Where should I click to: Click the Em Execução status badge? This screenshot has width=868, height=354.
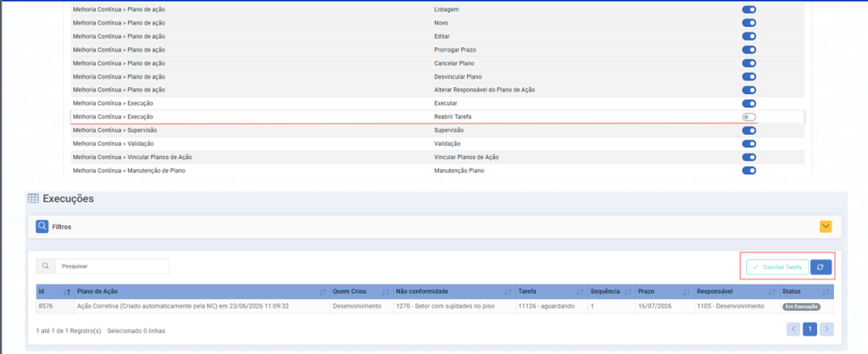point(801,307)
